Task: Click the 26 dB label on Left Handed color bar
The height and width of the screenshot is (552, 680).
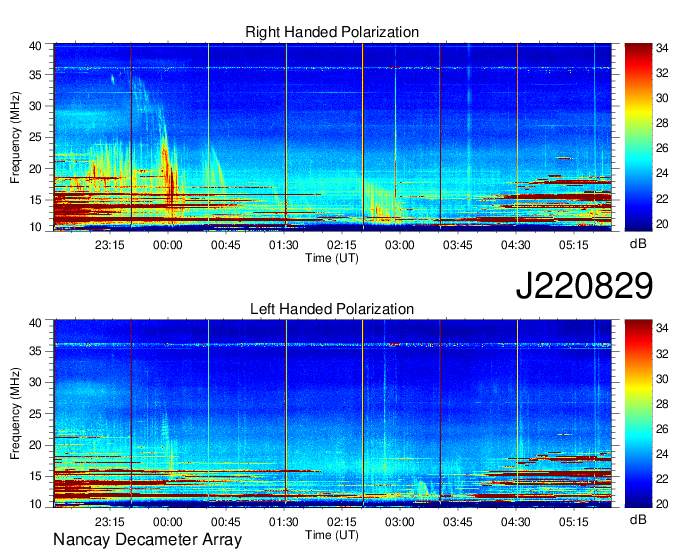Action: tap(662, 429)
